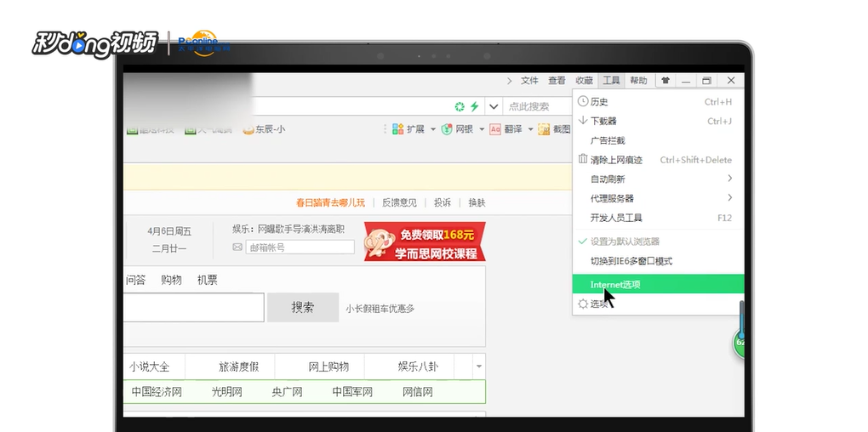Viewport: 868px width, 432px height.
Task: Click the gear icon next to 选项
Action: point(582,304)
